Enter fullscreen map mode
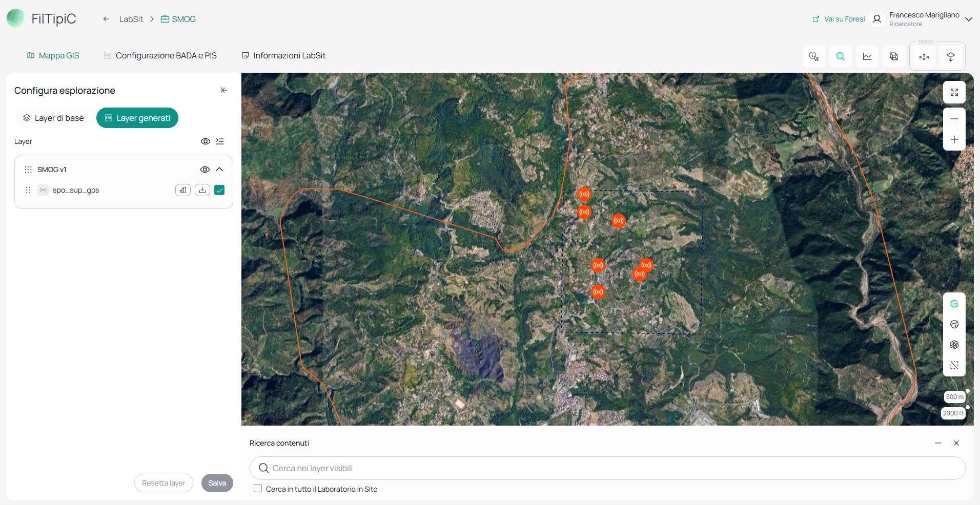This screenshot has width=980, height=505. tap(954, 92)
